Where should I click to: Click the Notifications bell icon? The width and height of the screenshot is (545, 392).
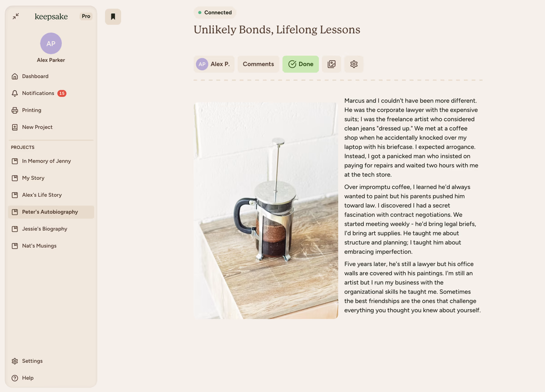point(15,93)
